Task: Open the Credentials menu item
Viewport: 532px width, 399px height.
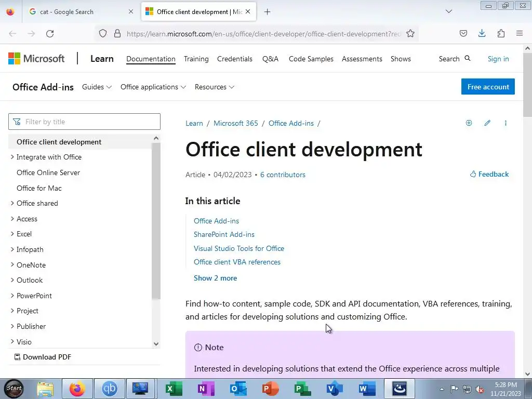Action: point(235,59)
